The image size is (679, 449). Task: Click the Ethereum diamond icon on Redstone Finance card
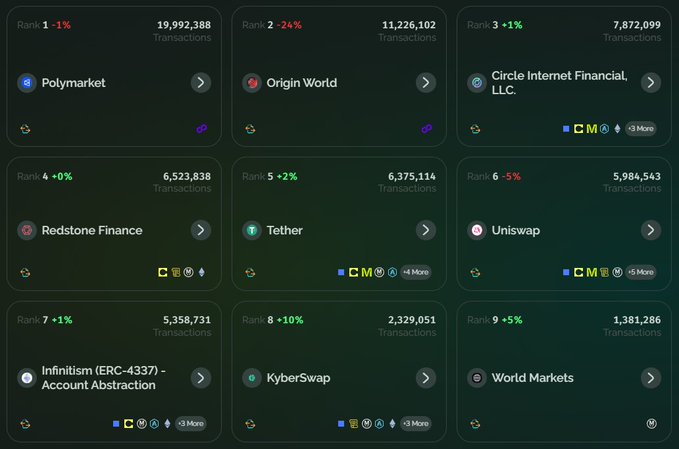pos(202,272)
